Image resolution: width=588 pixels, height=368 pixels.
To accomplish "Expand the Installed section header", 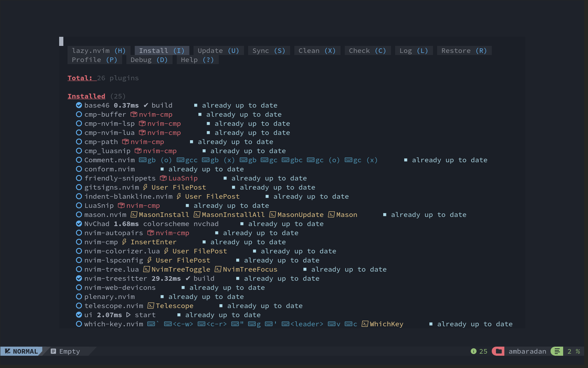I will coord(86,96).
